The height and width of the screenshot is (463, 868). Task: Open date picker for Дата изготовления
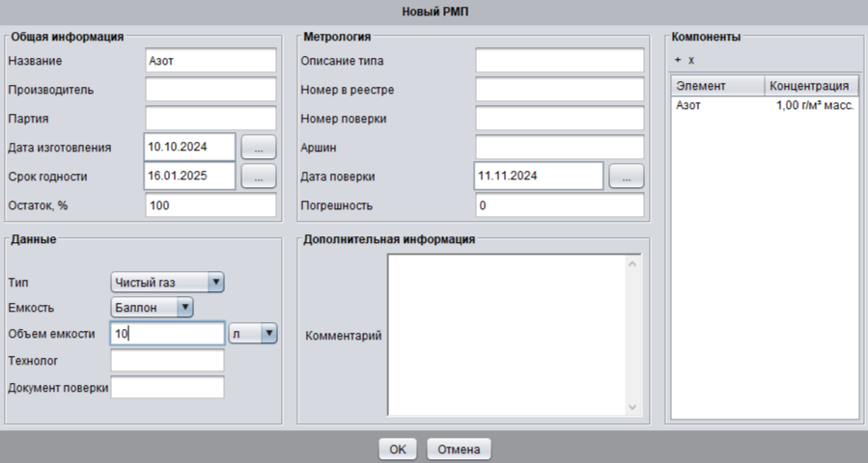click(x=258, y=147)
